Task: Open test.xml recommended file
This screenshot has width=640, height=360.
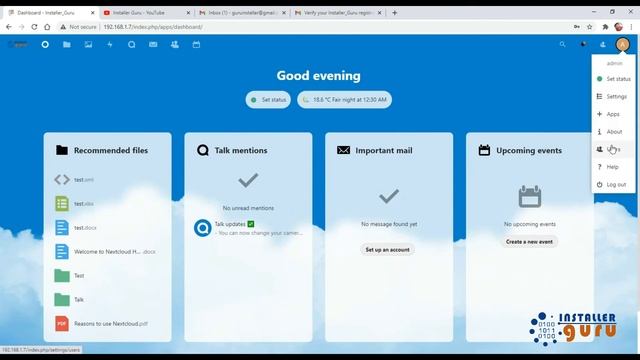Action: click(107, 180)
